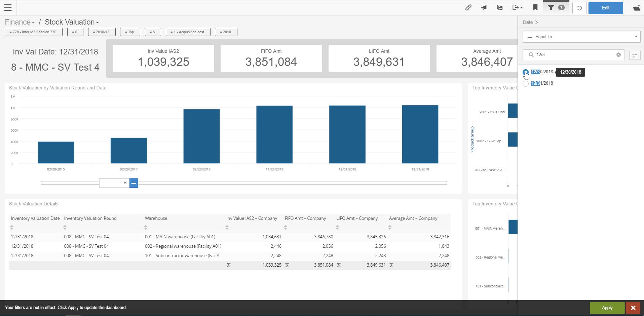Click the link share icon
This screenshot has width=644, height=316.
[468, 7]
